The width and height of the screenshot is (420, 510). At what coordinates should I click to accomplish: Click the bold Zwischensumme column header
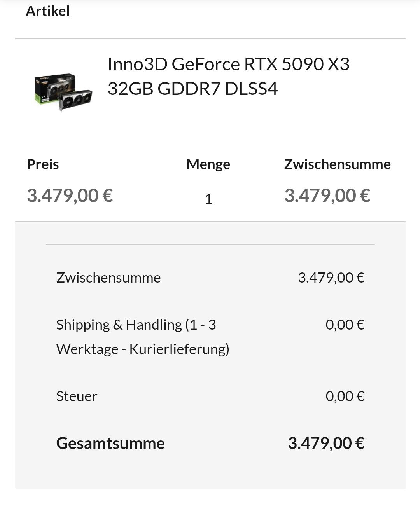[x=337, y=164]
